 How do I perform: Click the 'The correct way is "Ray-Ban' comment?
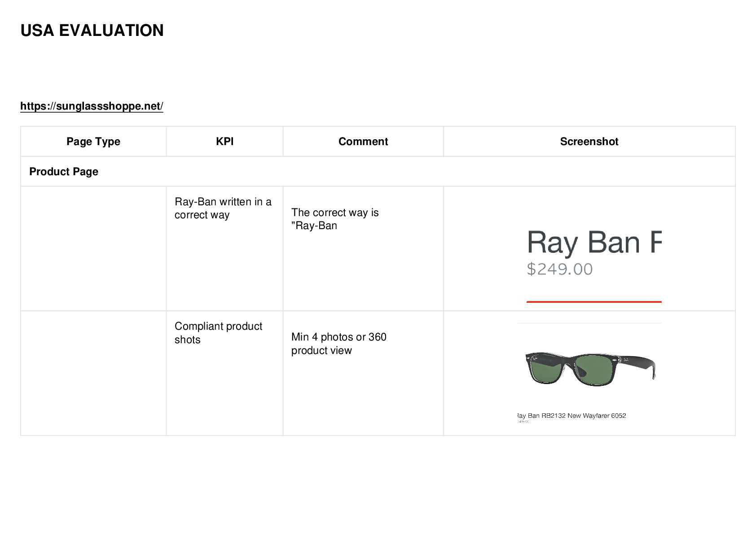335,219
